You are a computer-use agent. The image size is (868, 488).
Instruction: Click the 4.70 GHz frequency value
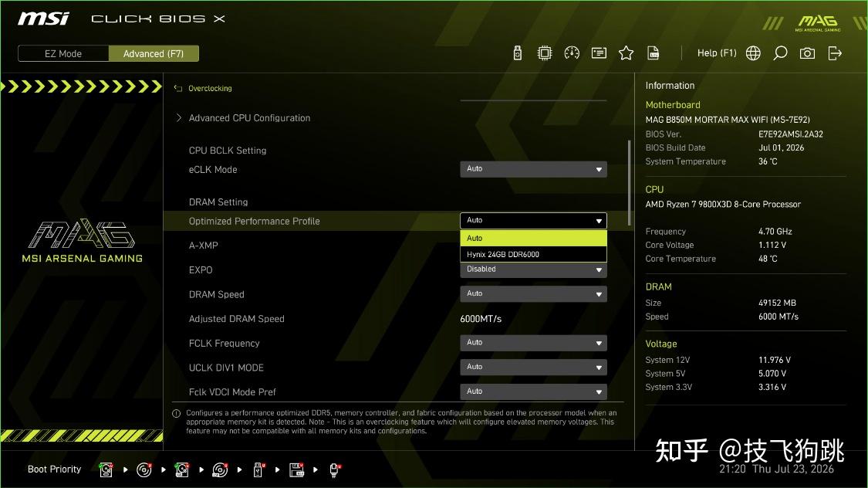tap(775, 232)
